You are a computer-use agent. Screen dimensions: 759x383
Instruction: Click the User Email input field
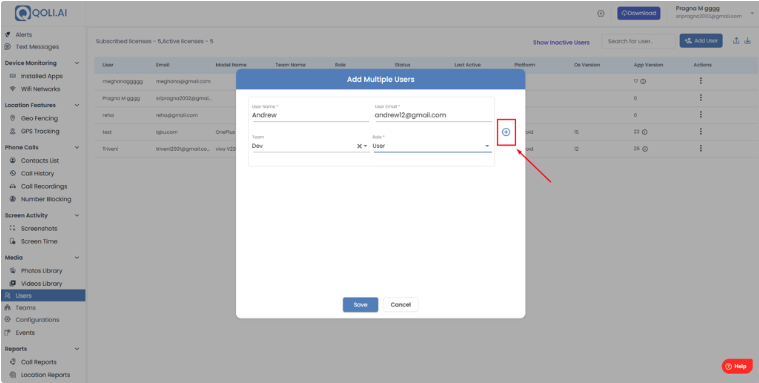433,115
